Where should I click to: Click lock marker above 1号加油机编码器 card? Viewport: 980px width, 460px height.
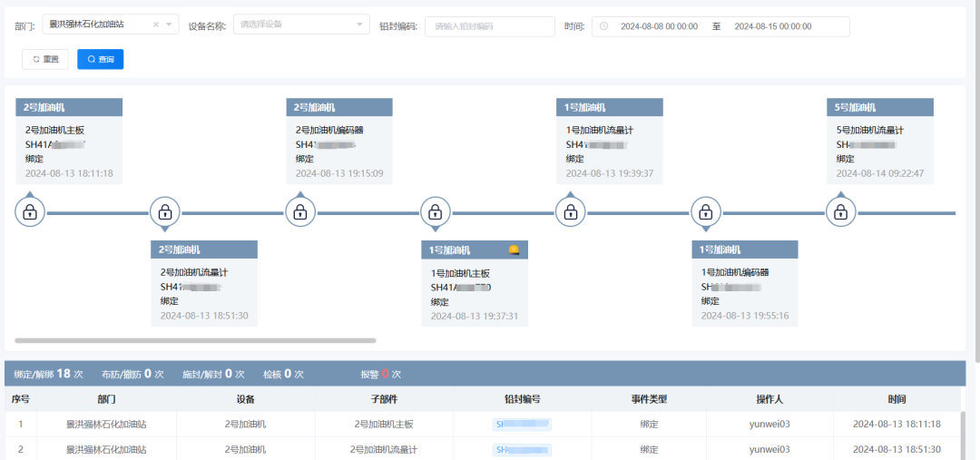[x=705, y=213]
